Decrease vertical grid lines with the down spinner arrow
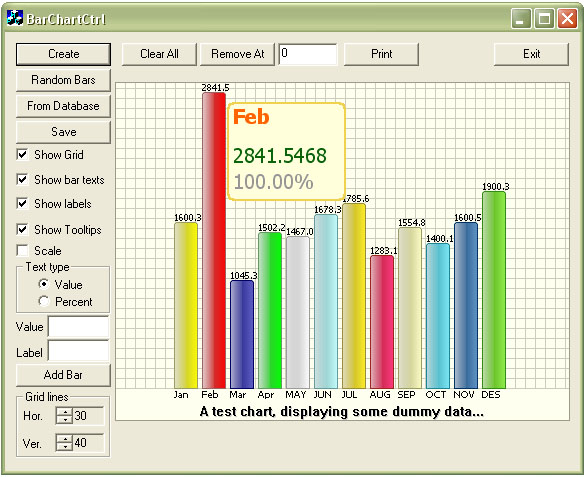 point(64,447)
